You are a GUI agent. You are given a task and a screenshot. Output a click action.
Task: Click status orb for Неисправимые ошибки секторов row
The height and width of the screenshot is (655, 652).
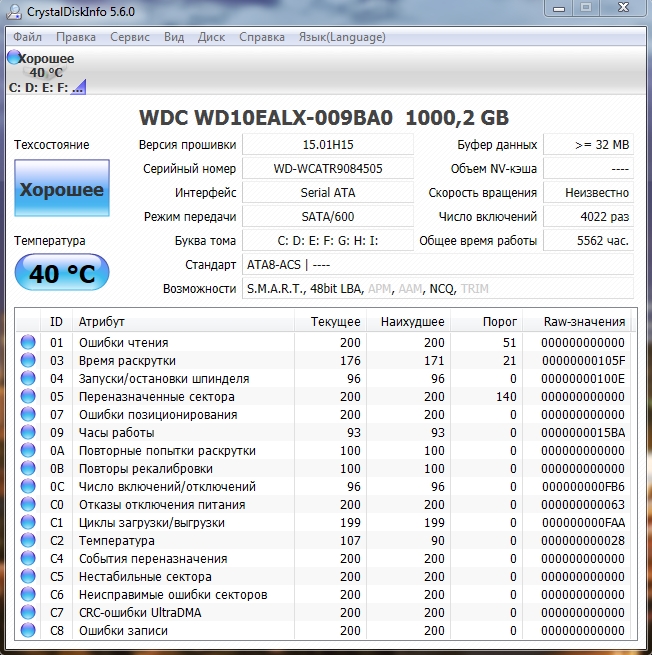pos(28,594)
